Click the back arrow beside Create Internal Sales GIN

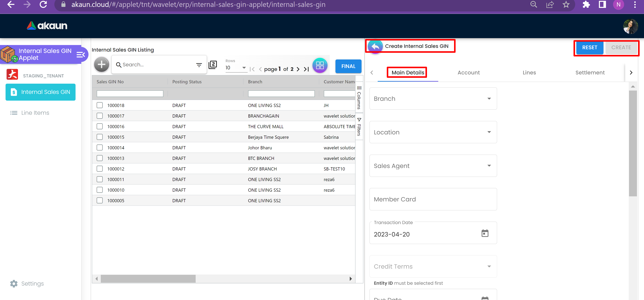[375, 46]
